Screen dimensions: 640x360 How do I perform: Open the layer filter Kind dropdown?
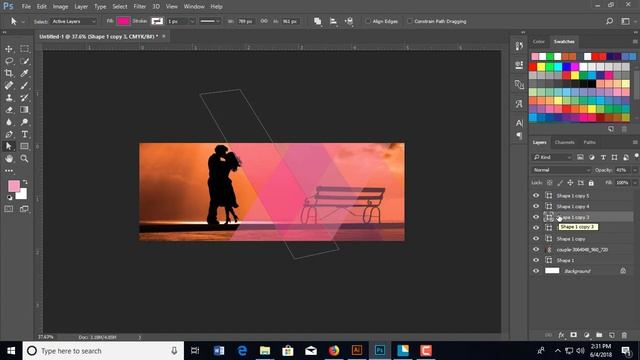[552, 157]
